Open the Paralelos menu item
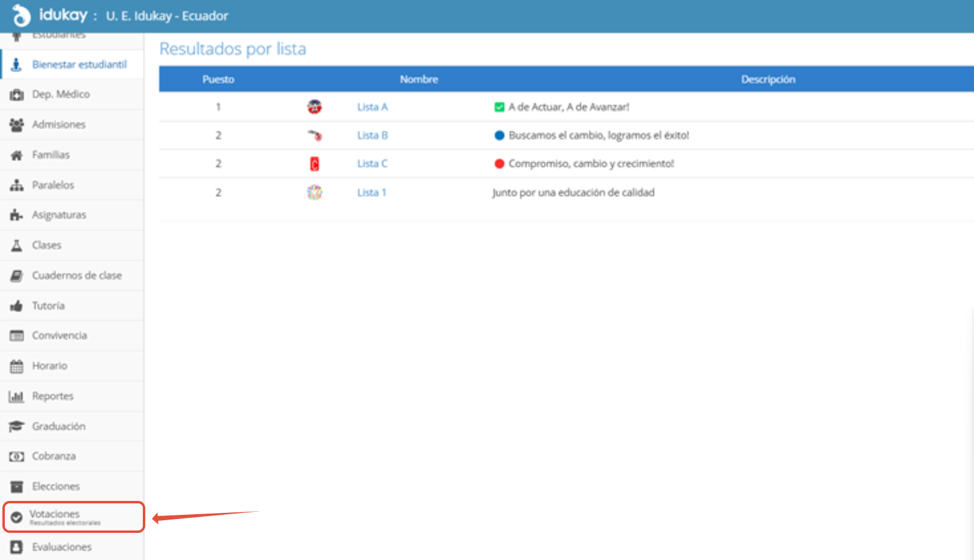Image resolution: width=974 pixels, height=560 pixels. pyautogui.click(x=72, y=185)
